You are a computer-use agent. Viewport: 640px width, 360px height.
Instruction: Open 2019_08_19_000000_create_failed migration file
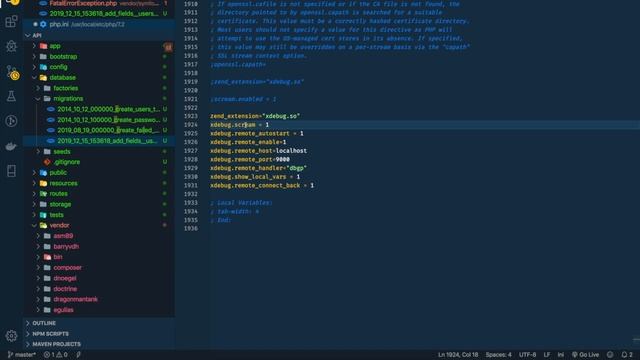click(99, 130)
